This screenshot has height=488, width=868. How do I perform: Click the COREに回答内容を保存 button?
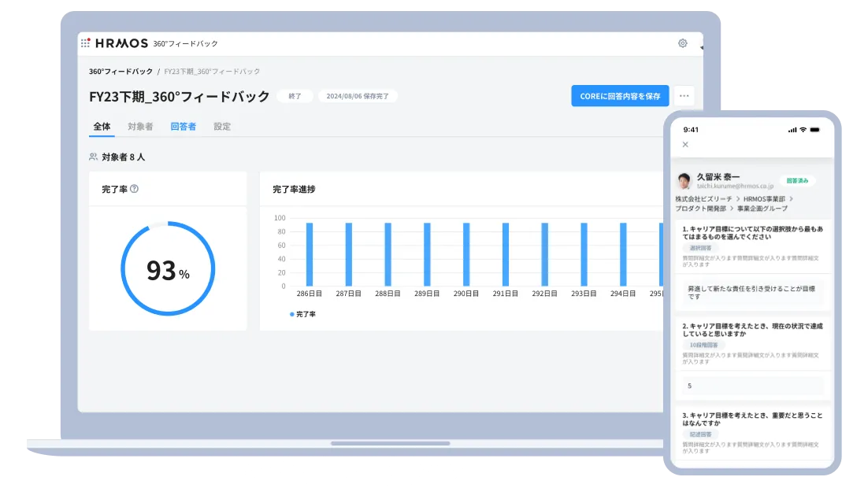coord(619,95)
